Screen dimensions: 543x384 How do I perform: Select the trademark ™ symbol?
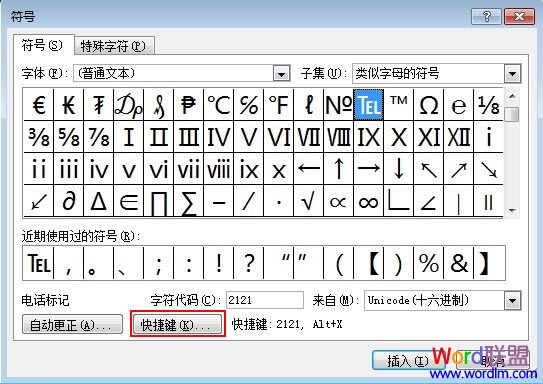399,105
